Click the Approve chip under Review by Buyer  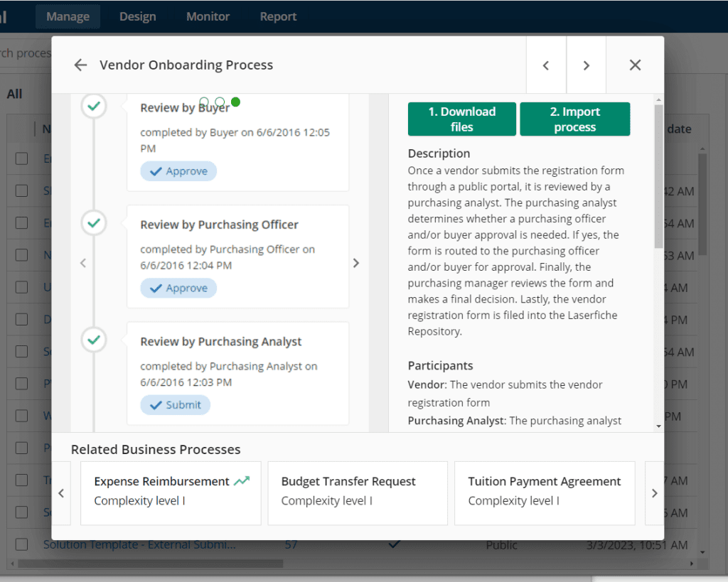pyautogui.click(x=178, y=171)
